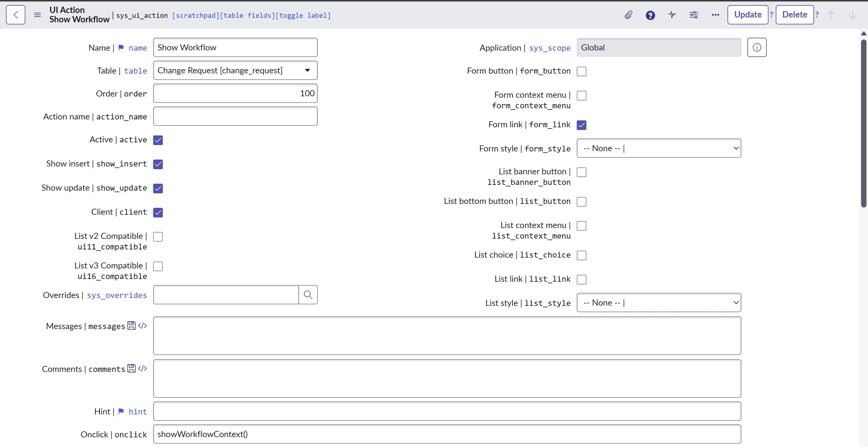Expand the List style dropdown
The height and width of the screenshot is (447, 868).
coord(658,303)
